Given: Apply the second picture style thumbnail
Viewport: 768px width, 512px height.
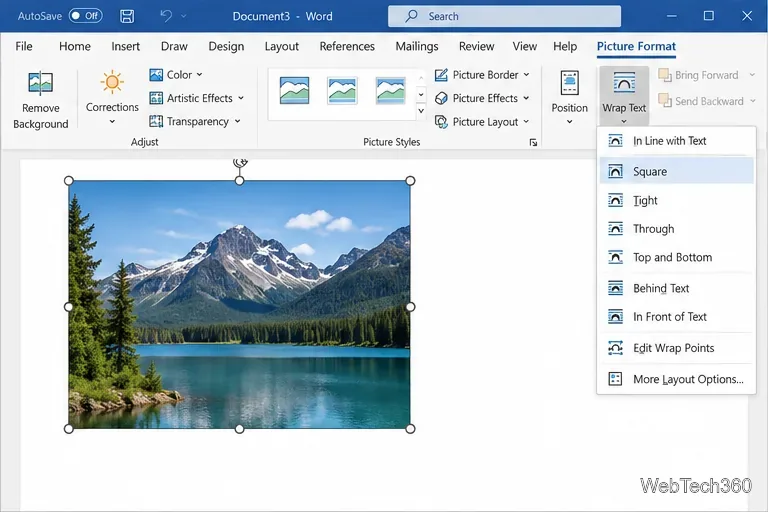Looking at the screenshot, I should (x=342, y=91).
